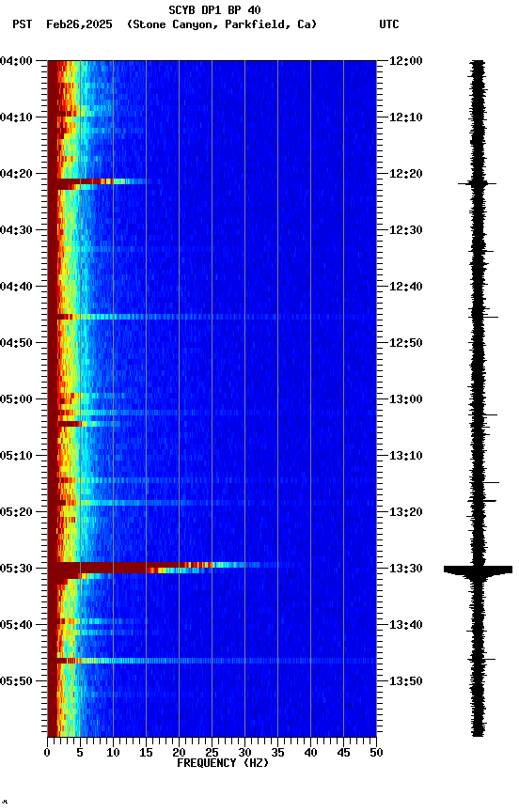Click the 05:50 PST time label

16,681
